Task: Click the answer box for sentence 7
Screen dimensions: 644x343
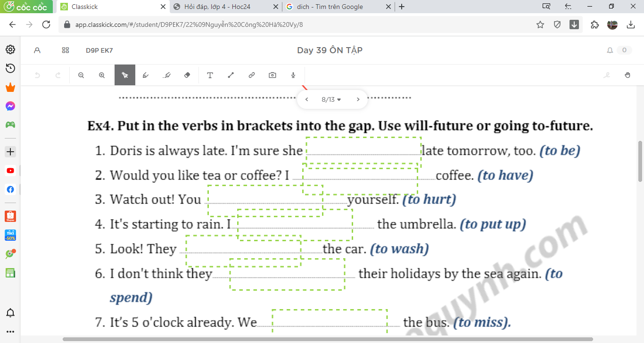Action: [330, 321]
